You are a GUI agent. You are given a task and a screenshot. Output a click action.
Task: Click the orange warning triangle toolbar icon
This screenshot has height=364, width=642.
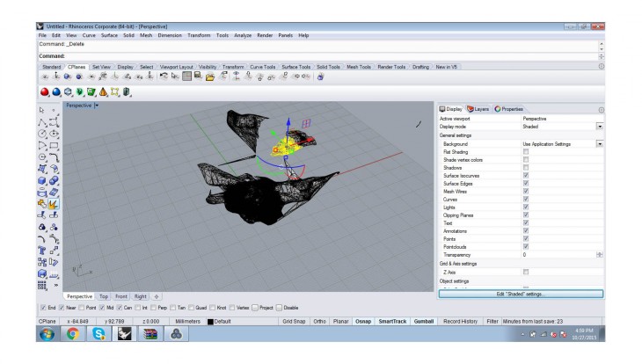pos(103,91)
